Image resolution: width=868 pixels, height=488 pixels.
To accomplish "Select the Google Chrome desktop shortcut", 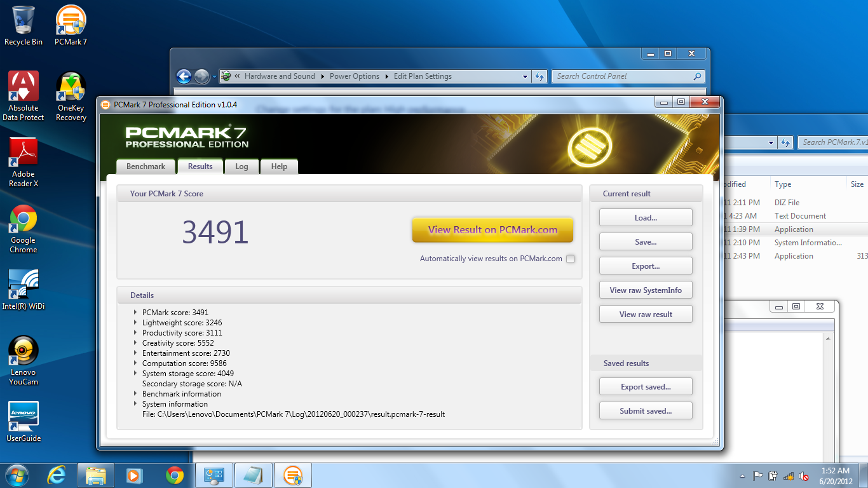I will (x=24, y=229).
